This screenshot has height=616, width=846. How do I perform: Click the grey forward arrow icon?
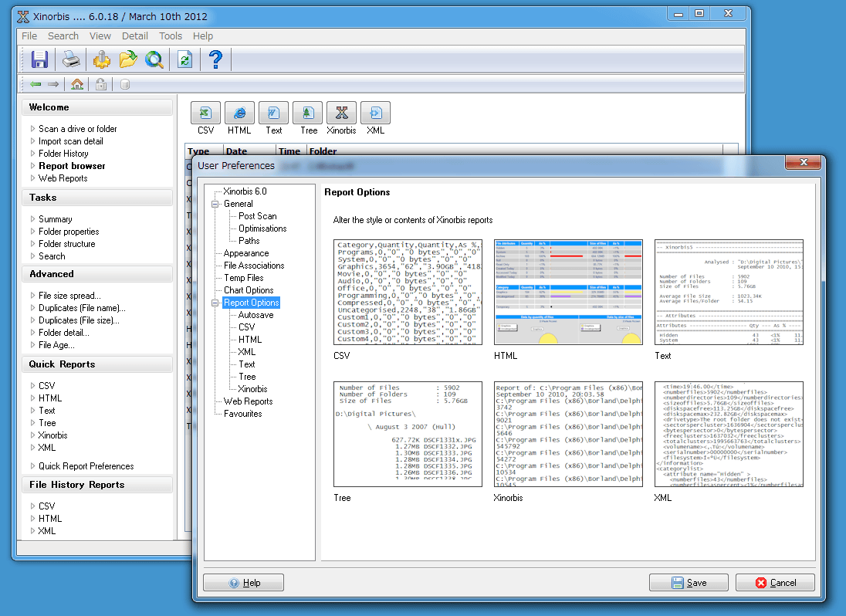[52, 84]
